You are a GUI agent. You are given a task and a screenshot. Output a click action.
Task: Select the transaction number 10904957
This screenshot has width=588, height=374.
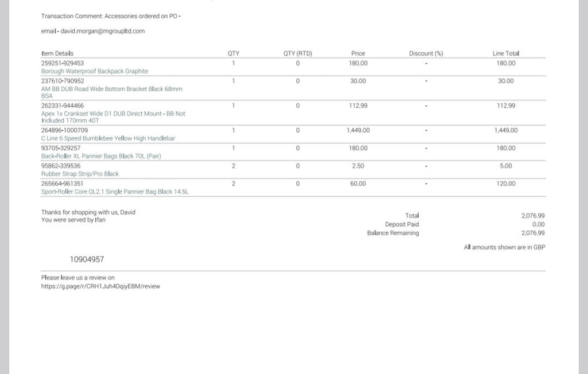[x=87, y=259]
